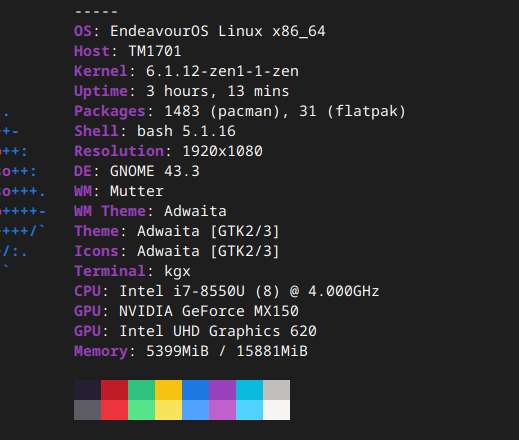The height and width of the screenshot is (440, 519).
Task: Click the Host value TM1701
Action: [x=155, y=51]
